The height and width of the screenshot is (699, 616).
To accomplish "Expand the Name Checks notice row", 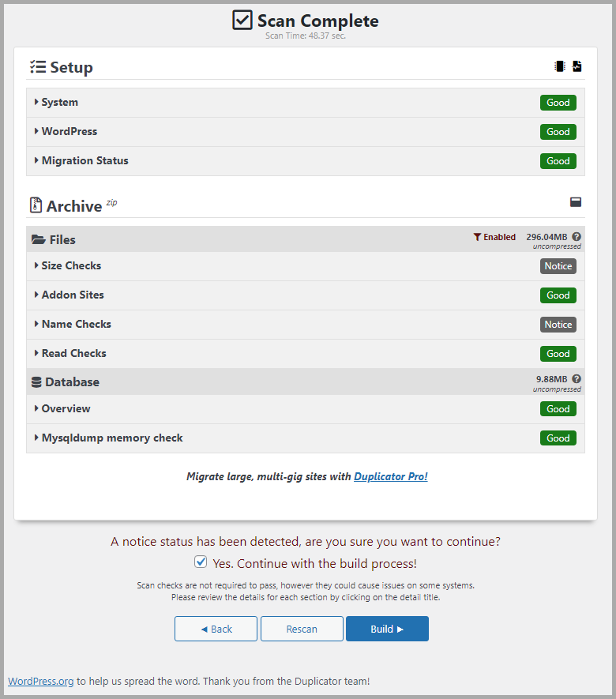I will point(76,324).
